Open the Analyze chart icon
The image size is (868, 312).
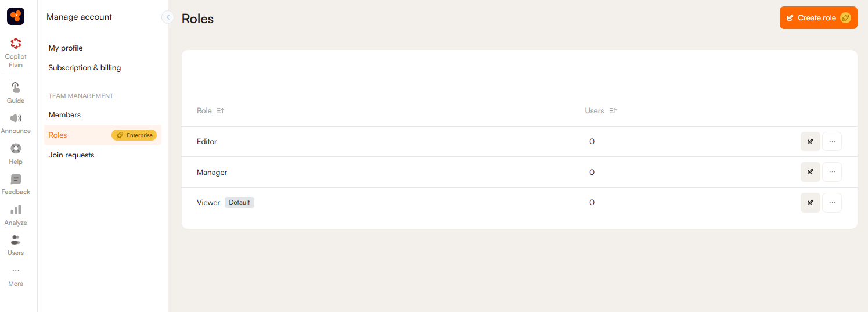tap(16, 210)
